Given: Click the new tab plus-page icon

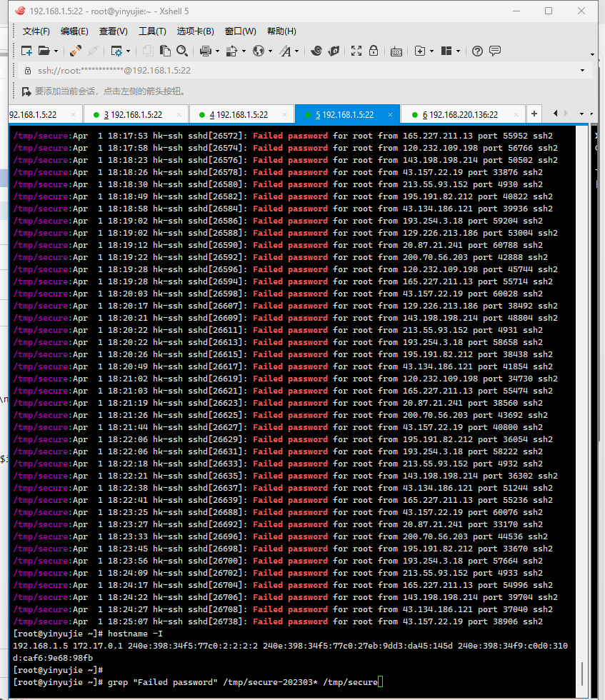Looking at the screenshot, I should [420, 51].
